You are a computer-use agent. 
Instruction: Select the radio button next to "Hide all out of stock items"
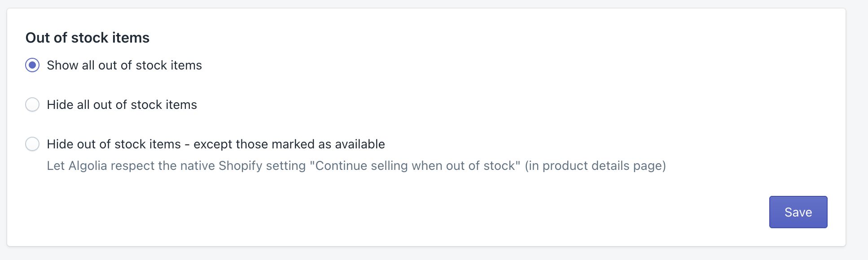tap(32, 104)
